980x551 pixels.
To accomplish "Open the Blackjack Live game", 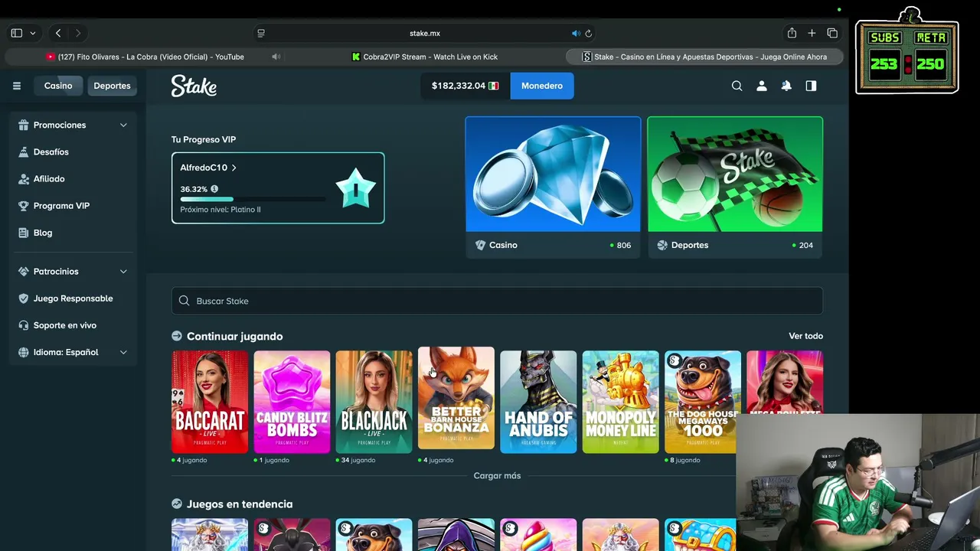I will pyautogui.click(x=374, y=402).
